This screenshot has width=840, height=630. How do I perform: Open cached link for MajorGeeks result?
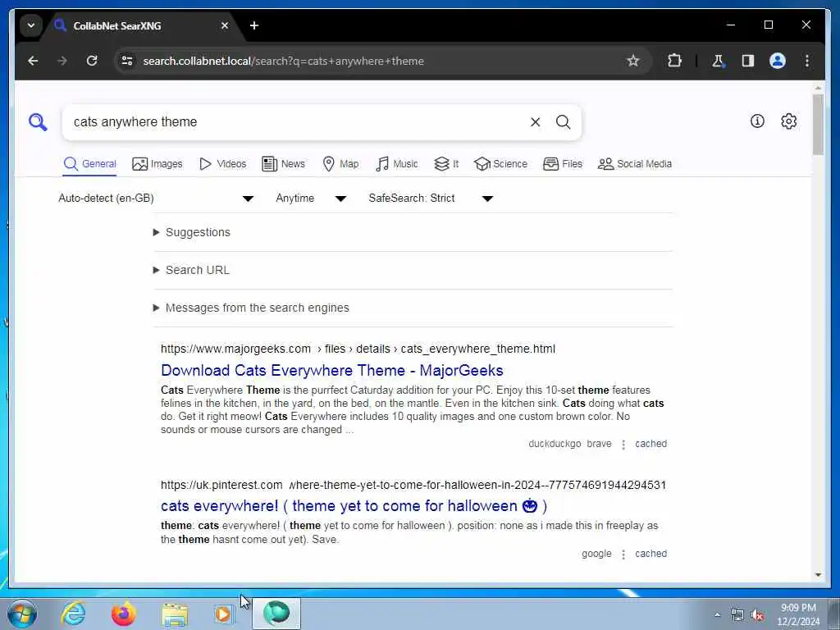(x=651, y=444)
